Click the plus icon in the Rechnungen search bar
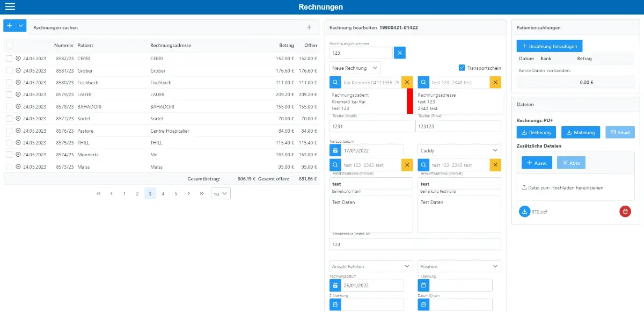644x312 pixels. pyautogui.click(x=309, y=26)
